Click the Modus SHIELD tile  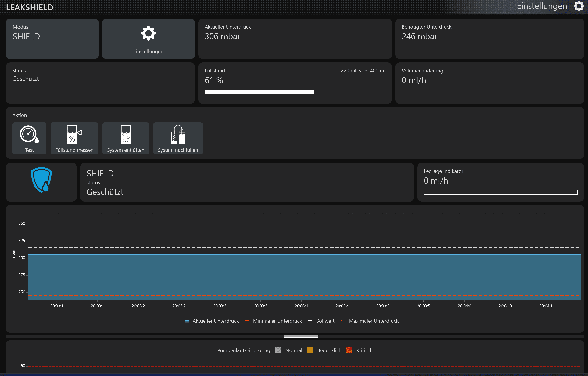pyautogui.click(x=52, y=39)
